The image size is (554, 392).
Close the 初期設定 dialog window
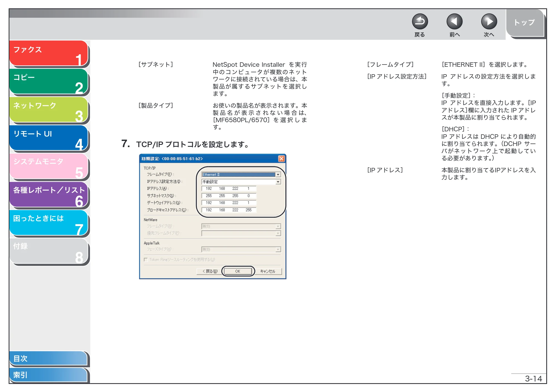tap(281, 158)
